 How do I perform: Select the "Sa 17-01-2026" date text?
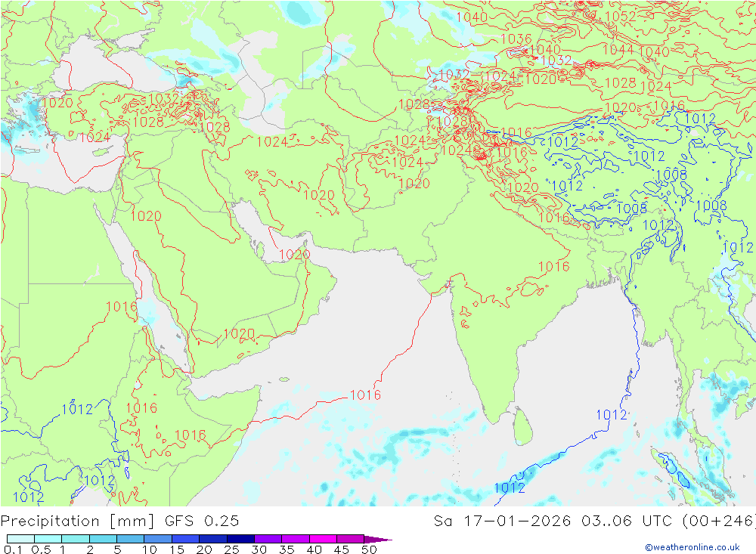click(502, 522)
